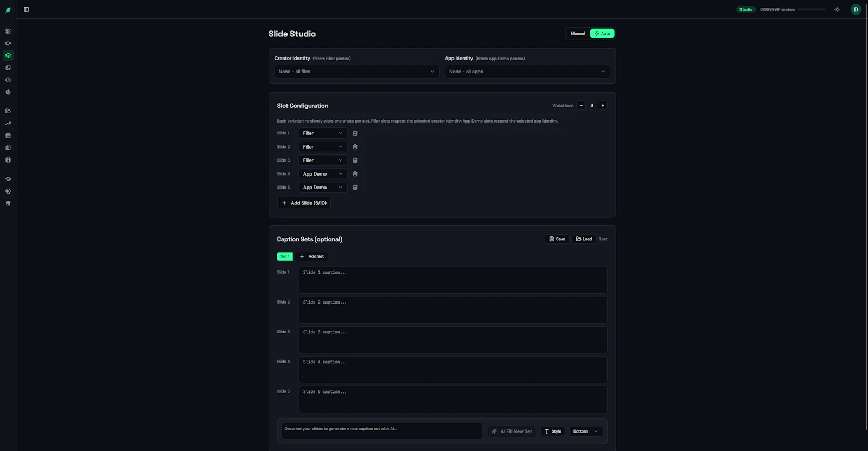The width and height of the screenshot is (868, 451).
Task: Toggle the sidebar panel icon
Action: (26, 9)
